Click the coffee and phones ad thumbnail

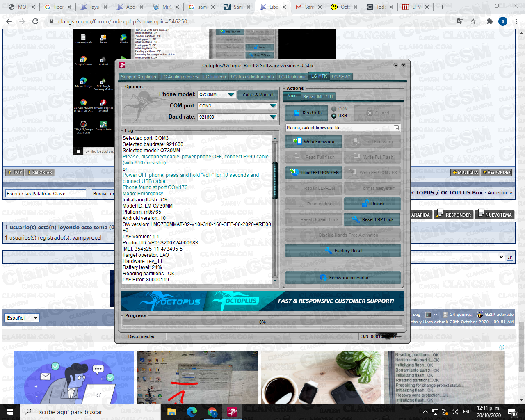coord(321,377)
